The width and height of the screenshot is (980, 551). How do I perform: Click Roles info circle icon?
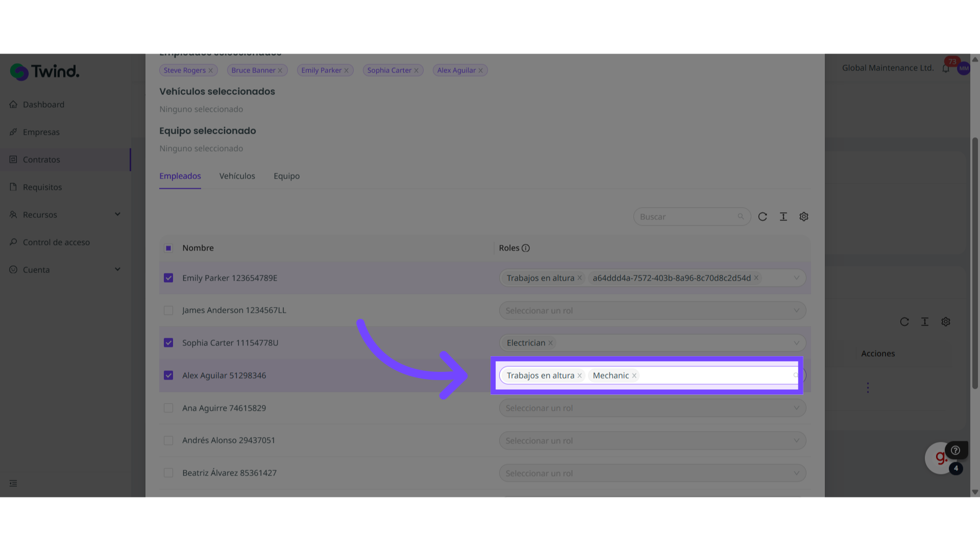click(526, 248)
